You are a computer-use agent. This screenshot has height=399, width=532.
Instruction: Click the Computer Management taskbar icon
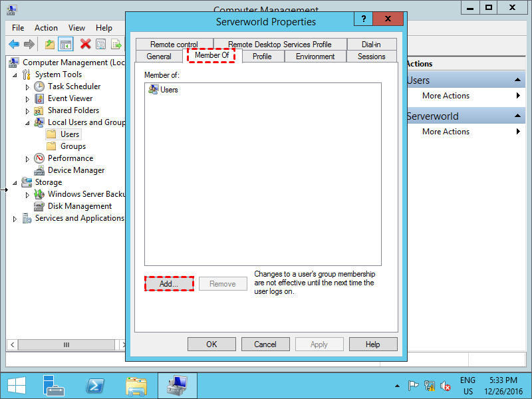pos(177,386)
